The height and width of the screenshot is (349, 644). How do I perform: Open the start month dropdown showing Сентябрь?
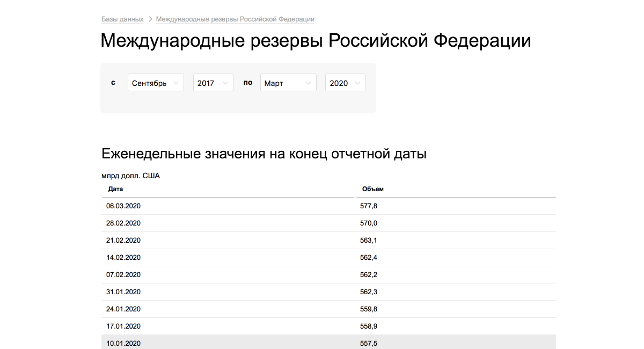(x=155, y=82)
